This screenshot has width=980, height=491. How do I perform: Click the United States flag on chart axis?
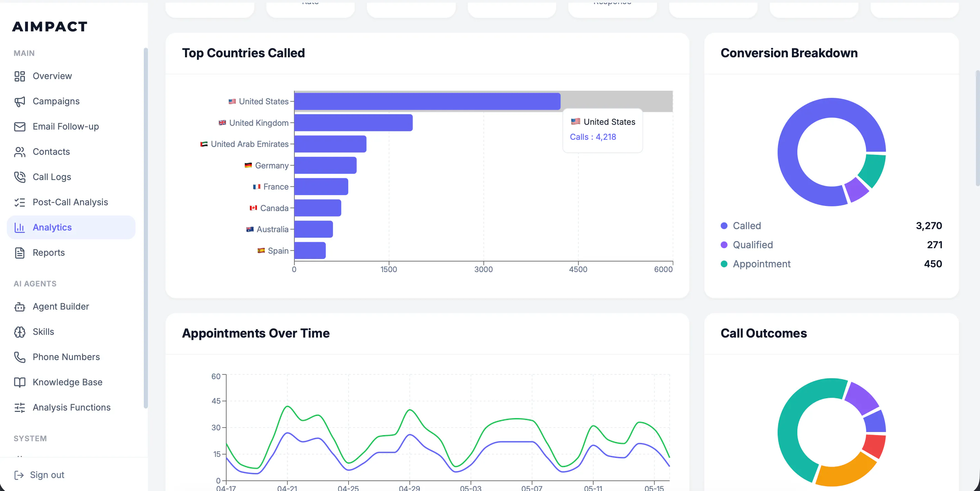click(x=232, y=101)
